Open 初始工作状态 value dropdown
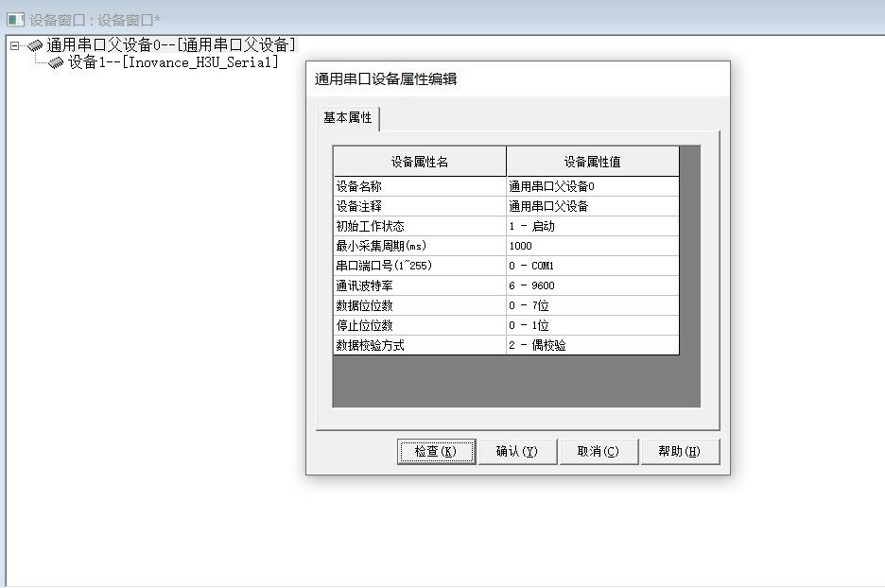Viewport: 885px width, 588px height. [x=592, y=226]
